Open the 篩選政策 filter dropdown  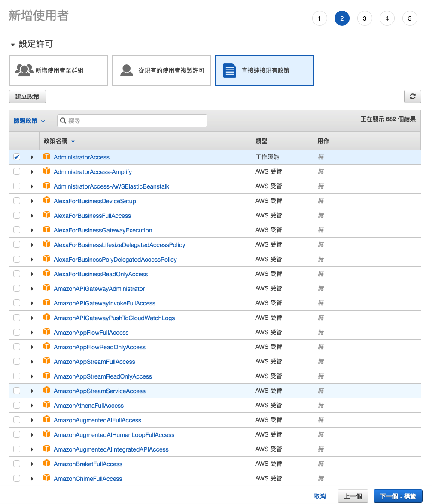pos(29,121)
